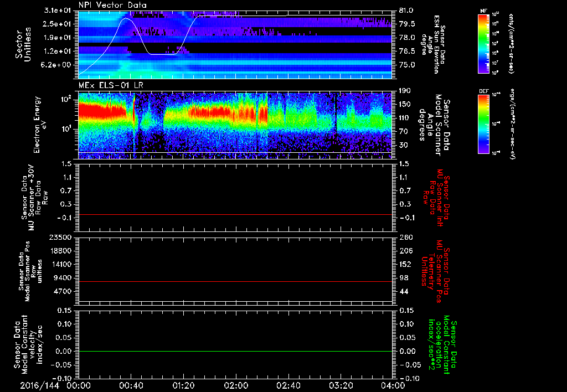Click the 02:00 time tick label
The image size is (567, 392).
(x=236, y=385)
